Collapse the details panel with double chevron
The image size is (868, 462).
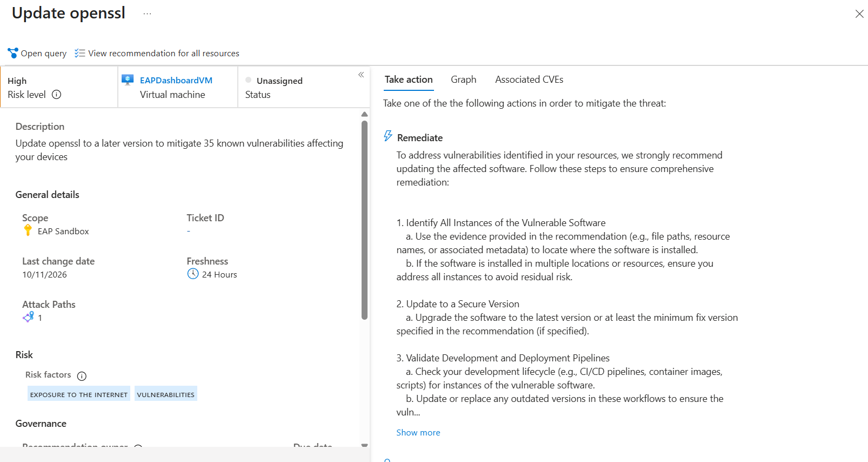pyautogui.click(x=361, y=75)
